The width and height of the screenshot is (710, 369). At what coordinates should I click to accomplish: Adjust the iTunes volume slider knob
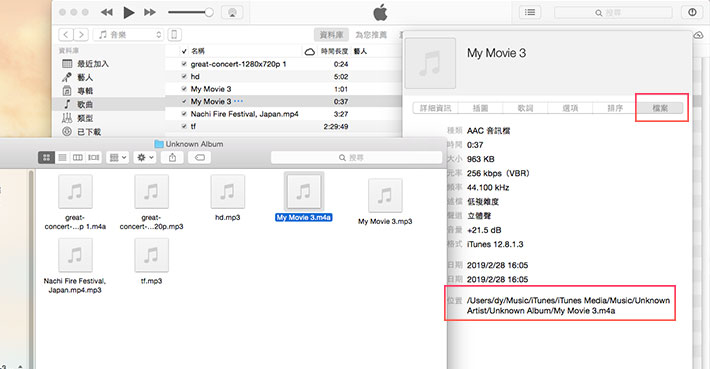[x=209, y=12]
